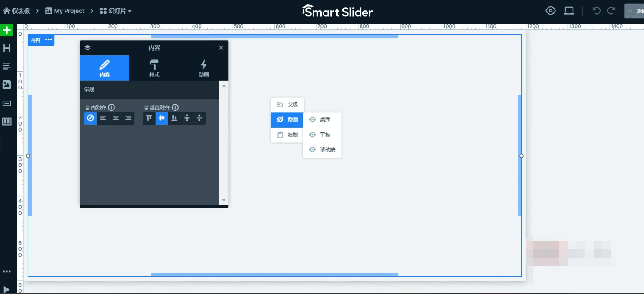Go to 仪表板 dashboard breadcrumb
This screenshot has width=644, height=294.
(x=17, y=11)
